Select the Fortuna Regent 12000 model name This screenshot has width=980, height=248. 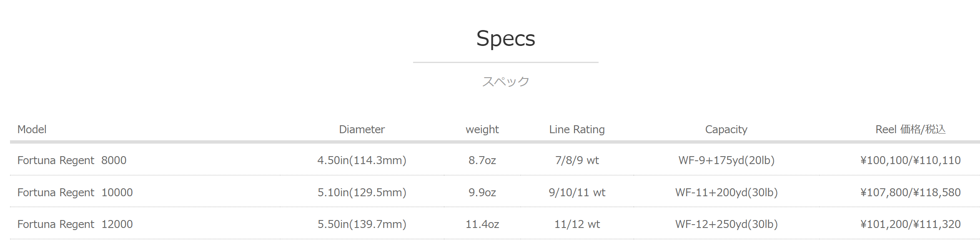click(x=75, y=224)
